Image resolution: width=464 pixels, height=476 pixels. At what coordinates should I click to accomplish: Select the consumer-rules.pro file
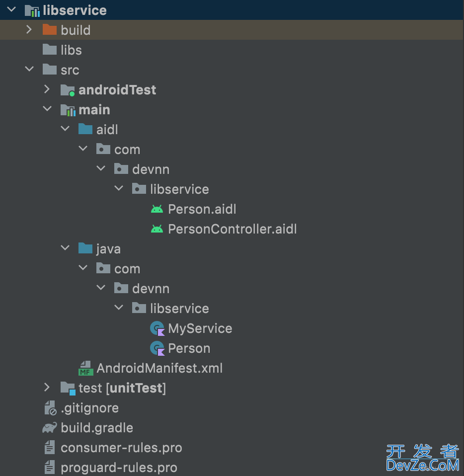[121, 448]
